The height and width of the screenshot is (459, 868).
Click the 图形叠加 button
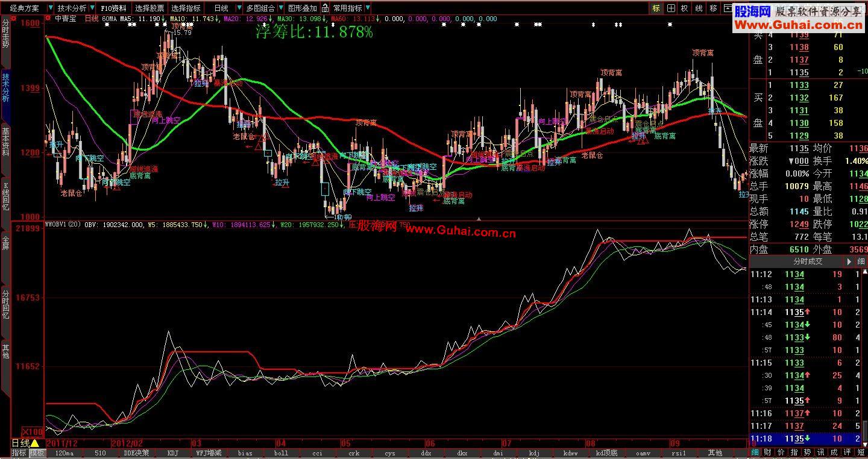[x=303, y=8]
